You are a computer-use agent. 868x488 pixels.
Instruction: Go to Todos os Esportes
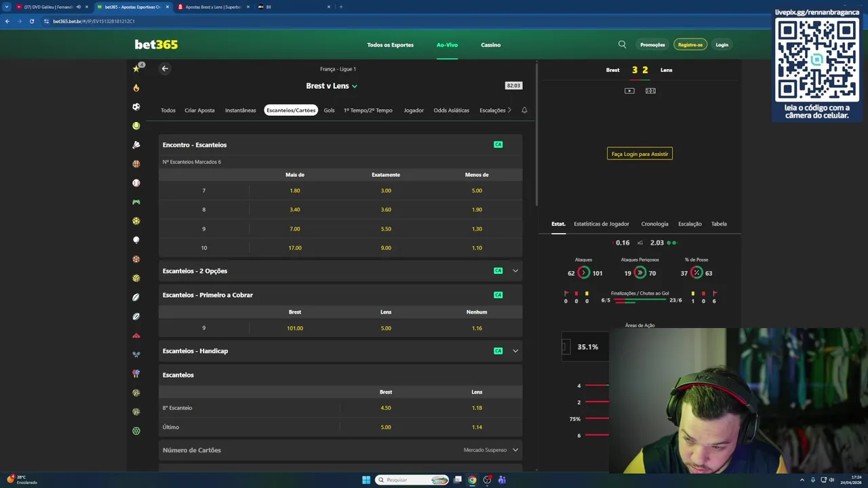(x=390, y=45)
